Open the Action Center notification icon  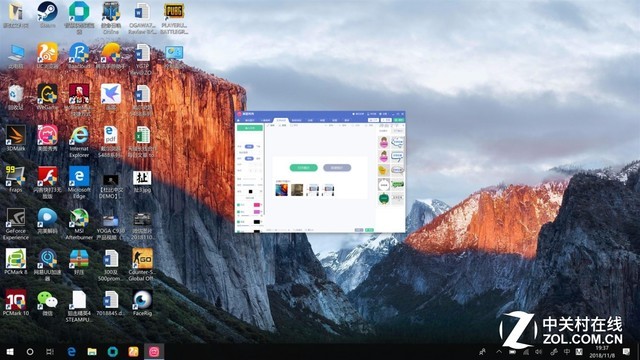626,351
